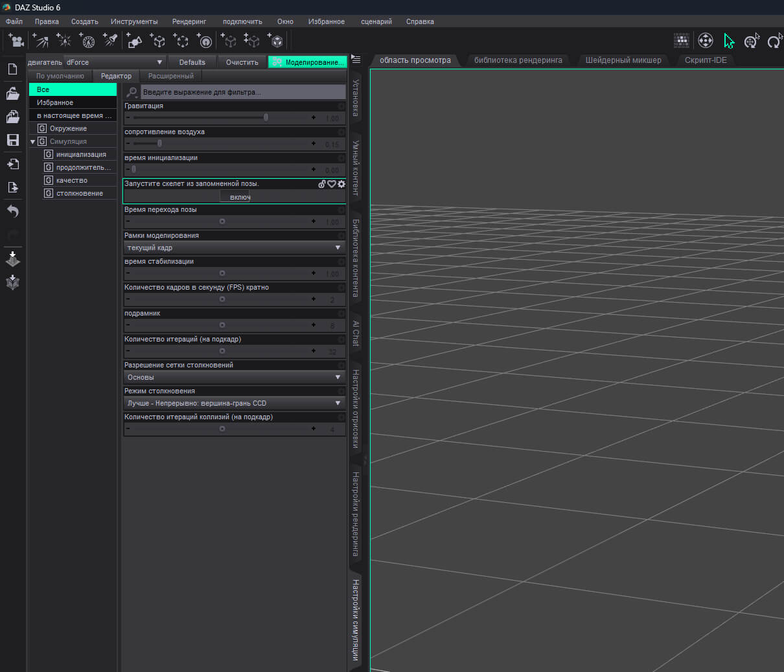Screen dimensions: 784x672
Task: Open vertical 'Настройки рендеринга' side tab
Action: pyautogui.click(x=356, y=514)
